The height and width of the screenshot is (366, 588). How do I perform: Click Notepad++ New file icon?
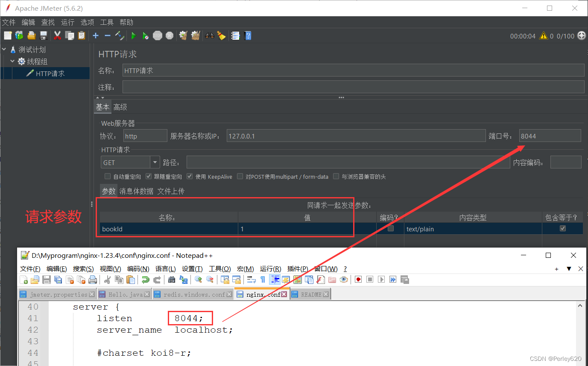(x=24, y=280)
